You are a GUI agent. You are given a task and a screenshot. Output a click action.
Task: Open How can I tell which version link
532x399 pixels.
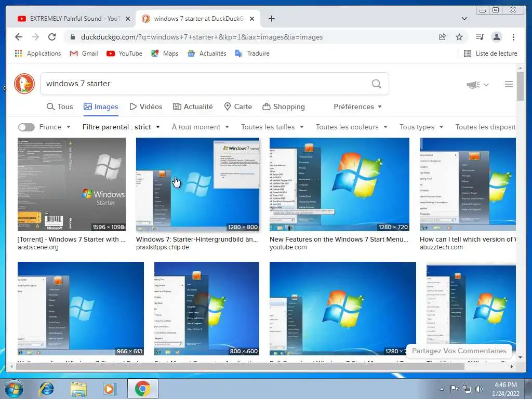click(x=468, y=239)
